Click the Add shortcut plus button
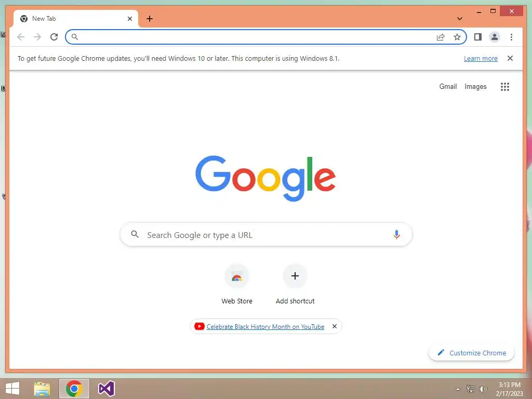Screen dimensions: 532x399 click(x=295, y=276)
